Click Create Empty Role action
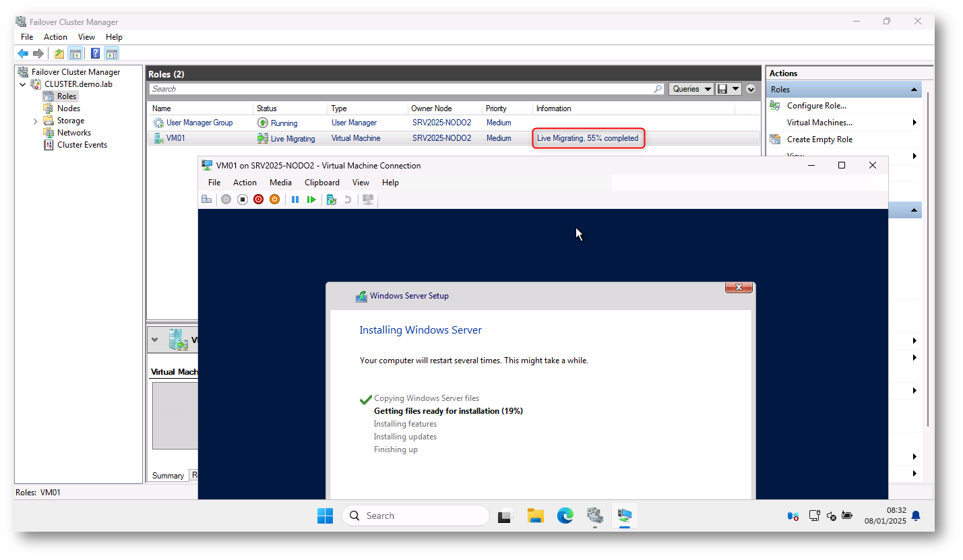Image resolution: width=963 pixels, height=560 pixels. [x=819, y=139]
